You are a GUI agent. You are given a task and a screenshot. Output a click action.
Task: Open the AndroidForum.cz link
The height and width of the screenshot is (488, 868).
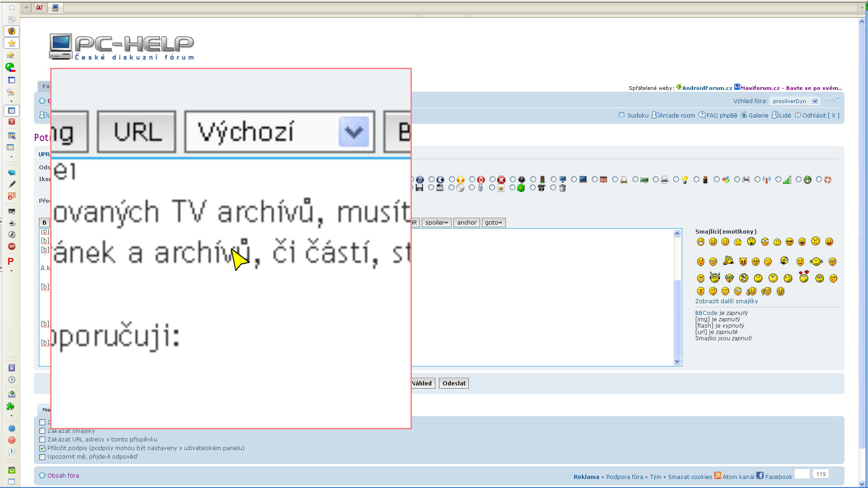point(707,88)
